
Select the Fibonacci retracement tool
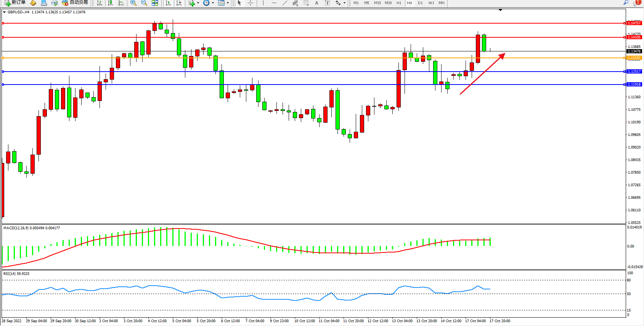pyautogui.click(x=306, y=3)
